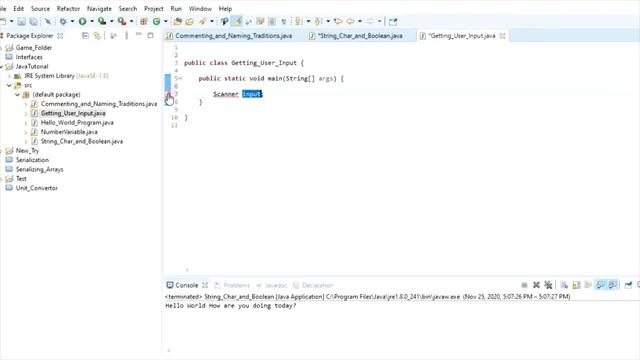Select NumberVariable.java in Package Explorer

tap(69, 132)
